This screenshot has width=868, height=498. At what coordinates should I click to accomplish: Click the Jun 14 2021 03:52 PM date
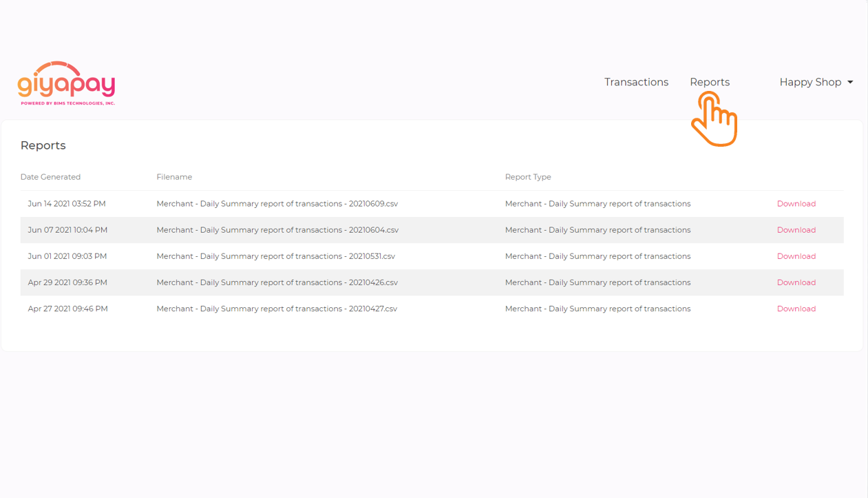[x=67, y=204]
